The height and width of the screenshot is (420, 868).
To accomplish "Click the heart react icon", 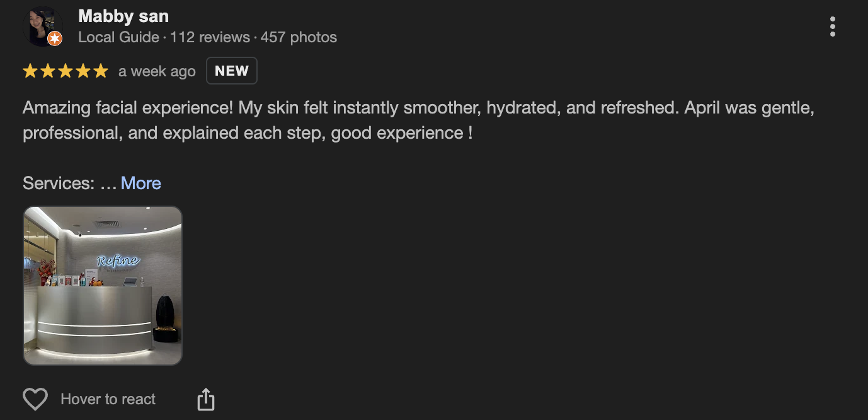I will click(x=35, y=399).
